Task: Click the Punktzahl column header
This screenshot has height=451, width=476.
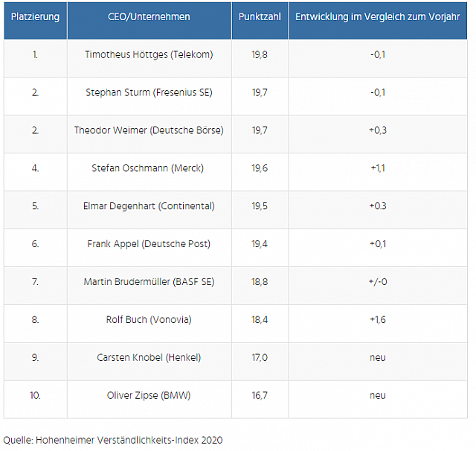Action: 260,17
